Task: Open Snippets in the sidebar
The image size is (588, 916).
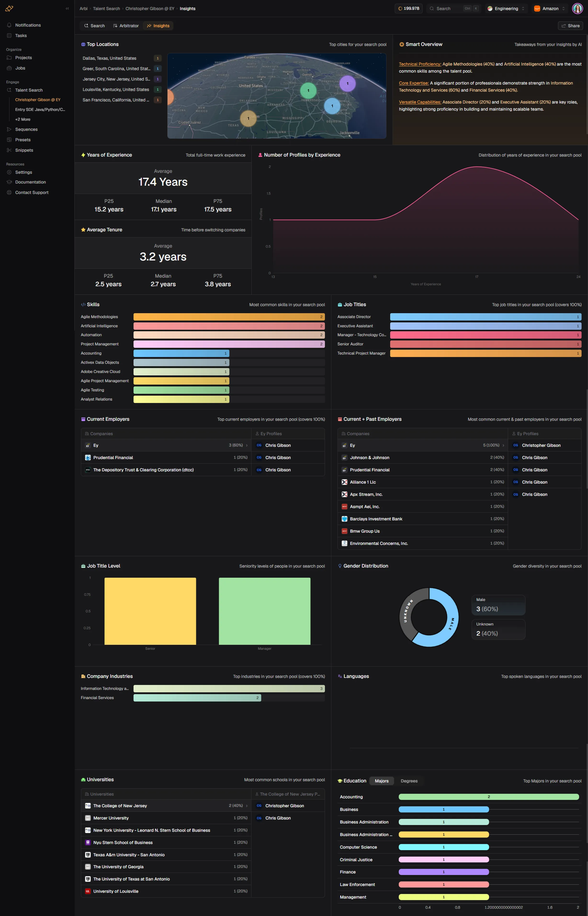Action: point(24,150)
